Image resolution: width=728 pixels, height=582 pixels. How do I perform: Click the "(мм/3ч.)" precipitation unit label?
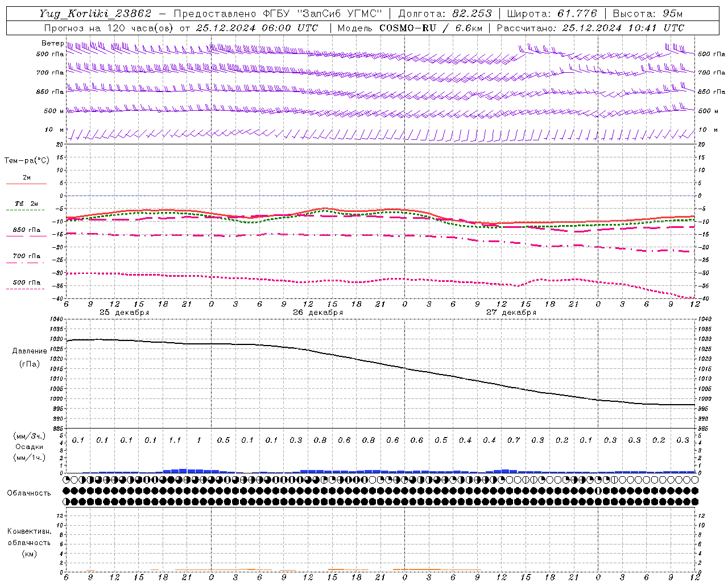pos(30,436)
